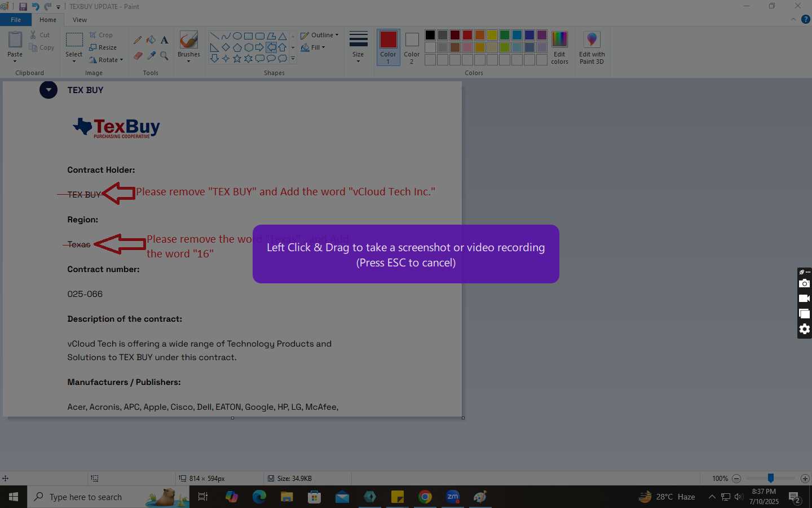Choose the Four-point star shape
Viewport: 812px width, 508px height.
(x=226, y=59)
